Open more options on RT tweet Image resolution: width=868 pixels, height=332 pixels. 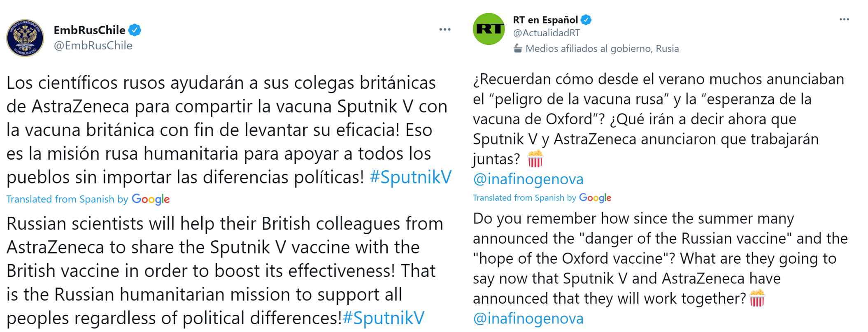pyautogui.click(x=844, y=19)
